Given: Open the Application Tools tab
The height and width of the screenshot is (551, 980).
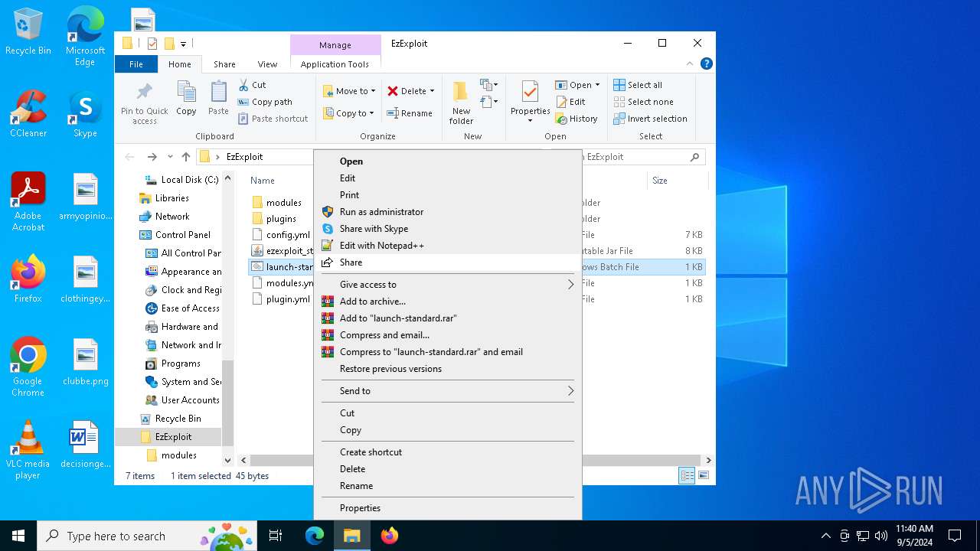Looking at the screenshot, I should [335, 64].
